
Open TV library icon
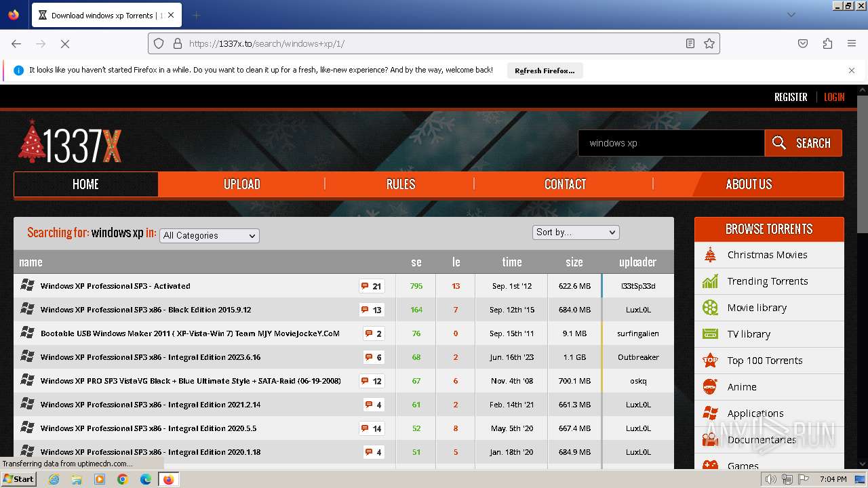(710, 334)
